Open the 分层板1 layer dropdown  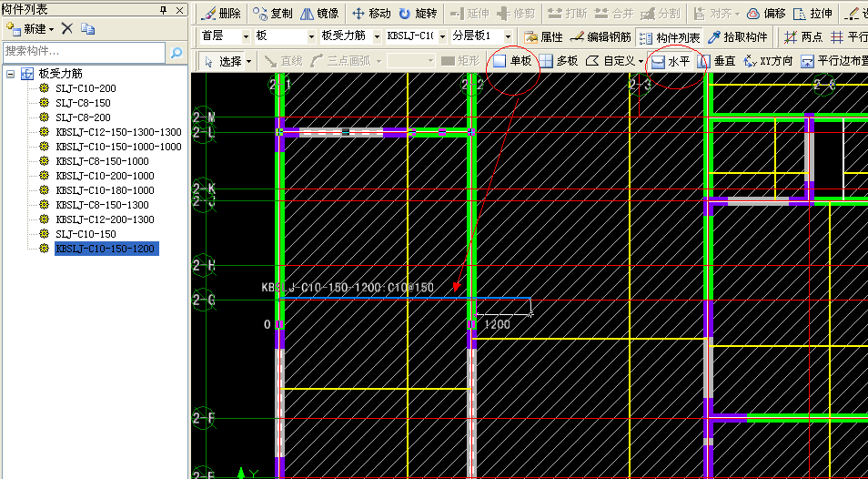click(x=509, y=36)
